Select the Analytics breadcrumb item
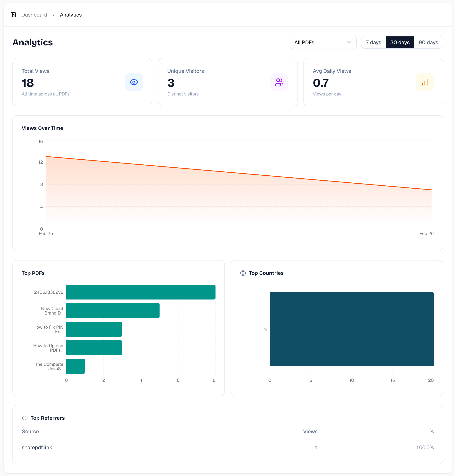 click(x=71, y=14)
